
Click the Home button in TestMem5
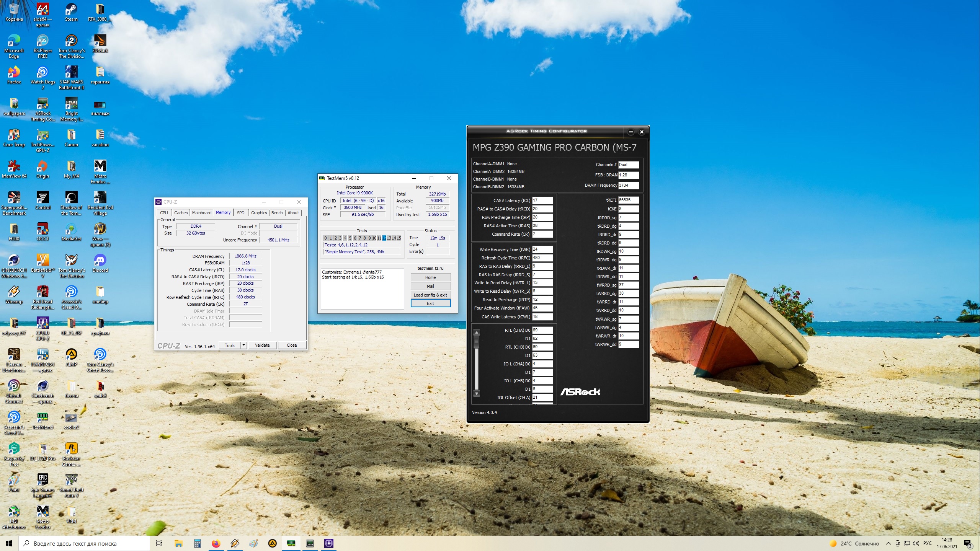click(x=430, y=277)
